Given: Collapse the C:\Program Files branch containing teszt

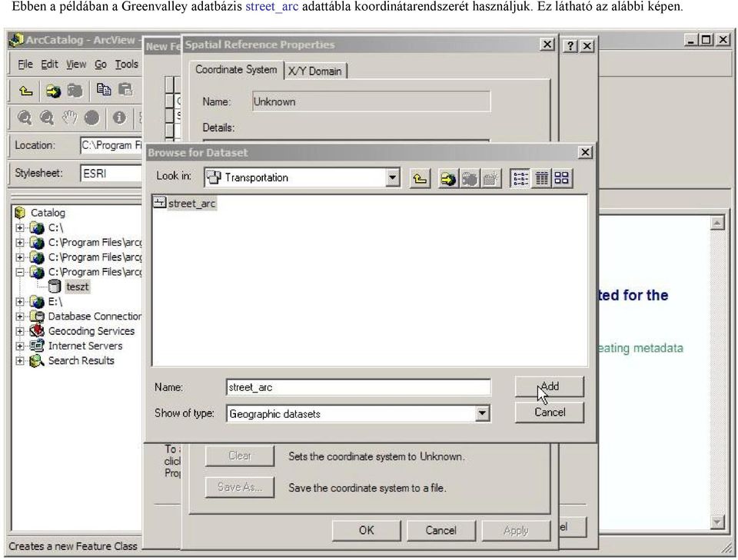Looking at the screenshot, I should (20, 272).
